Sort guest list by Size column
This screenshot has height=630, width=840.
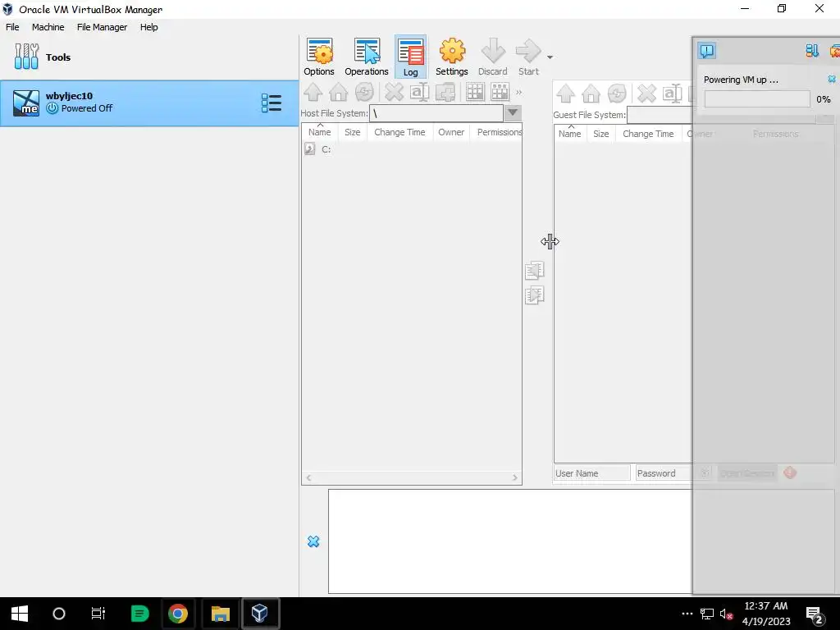(x=601, y=134)
